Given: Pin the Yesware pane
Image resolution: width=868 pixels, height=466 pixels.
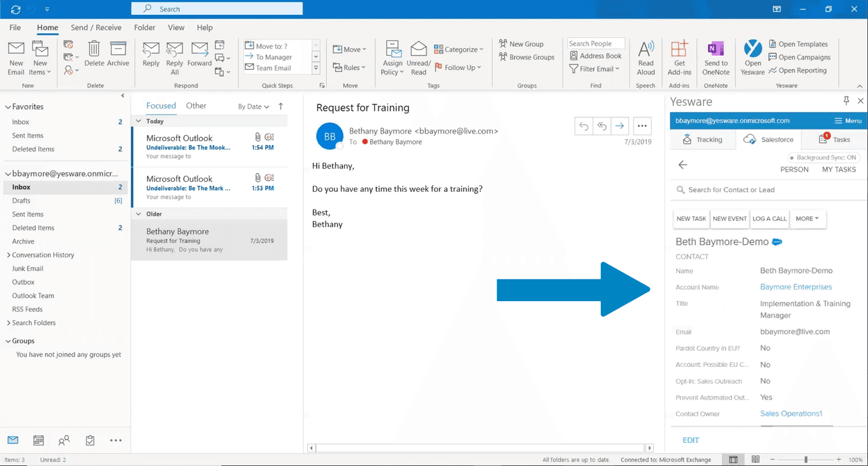Looking at the screenshot, I should click(x=846, y=100).
